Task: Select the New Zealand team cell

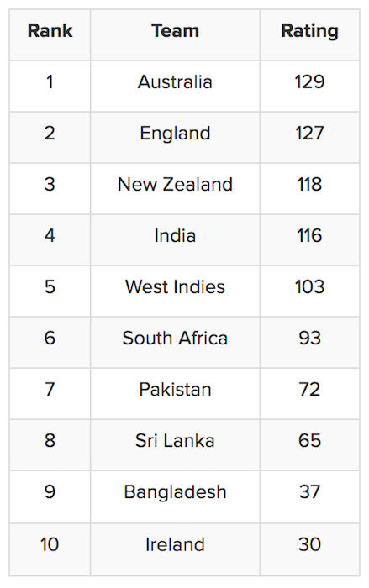Action: pyautogui.click(x=176, y=189)
